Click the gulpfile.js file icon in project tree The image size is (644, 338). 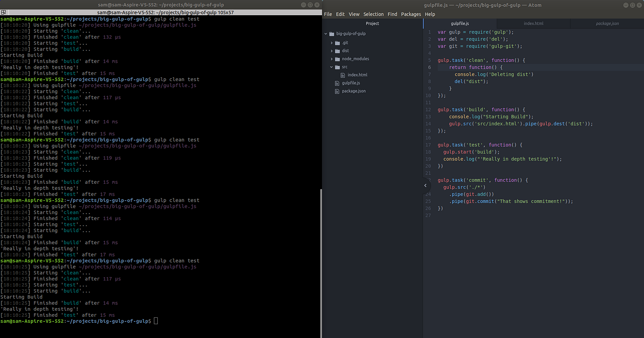[337, 83]
